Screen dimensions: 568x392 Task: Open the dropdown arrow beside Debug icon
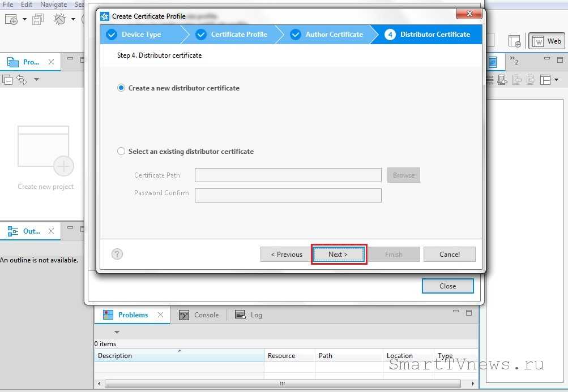coord(74,20)
